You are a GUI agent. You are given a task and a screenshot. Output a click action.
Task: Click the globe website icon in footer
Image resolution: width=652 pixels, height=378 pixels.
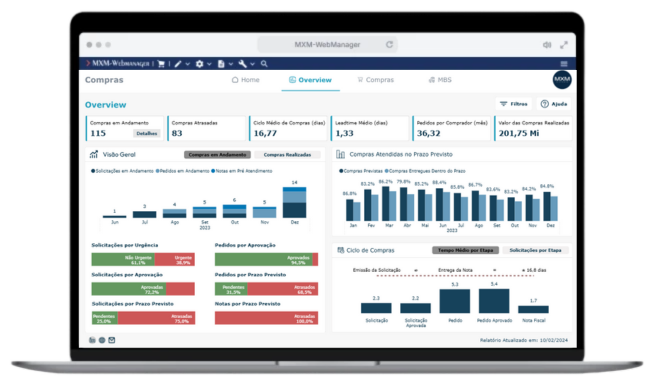(x=102, y=340)
